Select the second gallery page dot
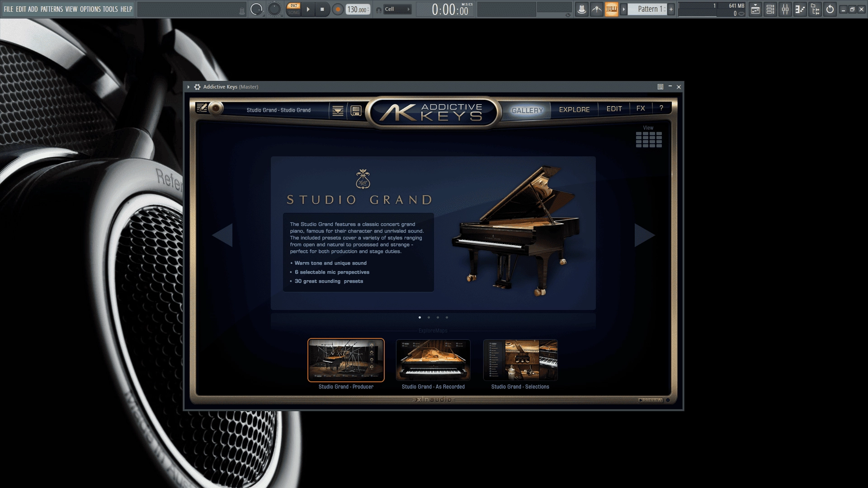The image size is (868, 488). pyautogui.click(x=429, y=318)
